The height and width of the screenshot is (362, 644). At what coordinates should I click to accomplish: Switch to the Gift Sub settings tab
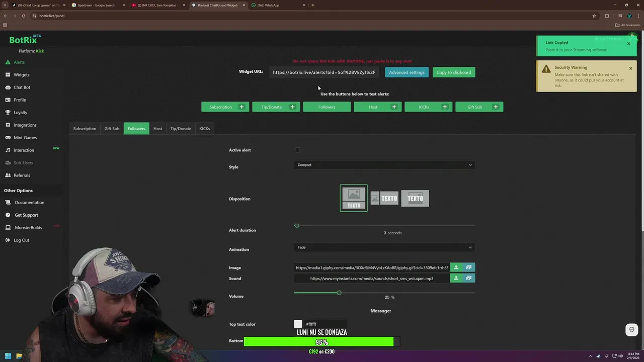tap(112, 129)
